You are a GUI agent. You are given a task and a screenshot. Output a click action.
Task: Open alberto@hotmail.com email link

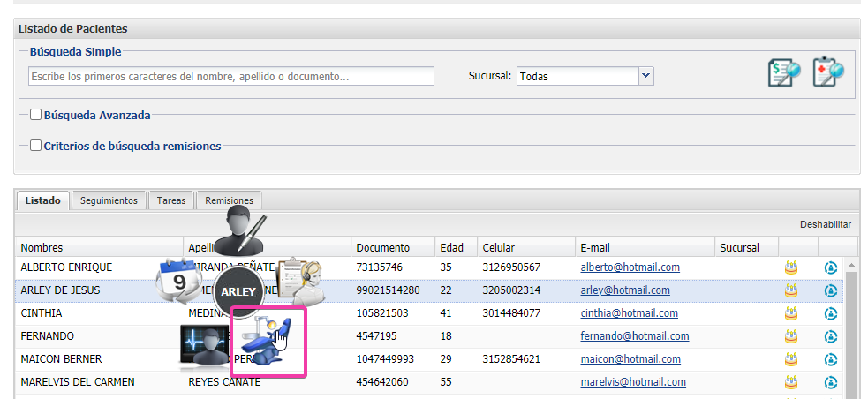(x=630, y=267)
